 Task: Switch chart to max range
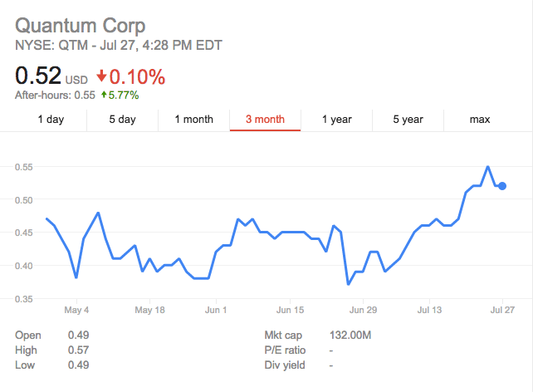[x=480, y=120]
